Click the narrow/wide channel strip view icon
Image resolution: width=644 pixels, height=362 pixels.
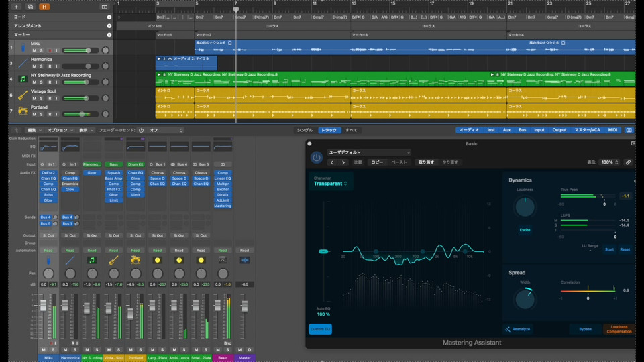pyautogui.click(x=629, y=129)
